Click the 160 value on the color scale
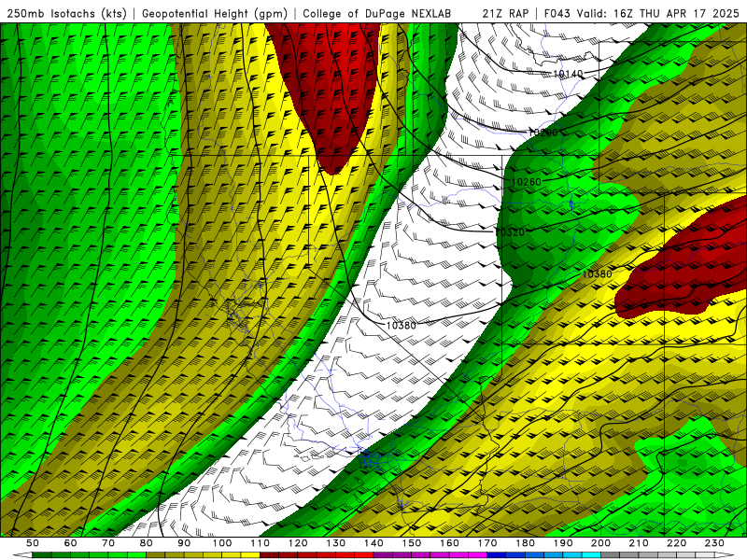The width and height of the screenshot is (747, 560). tap(450, 543)
